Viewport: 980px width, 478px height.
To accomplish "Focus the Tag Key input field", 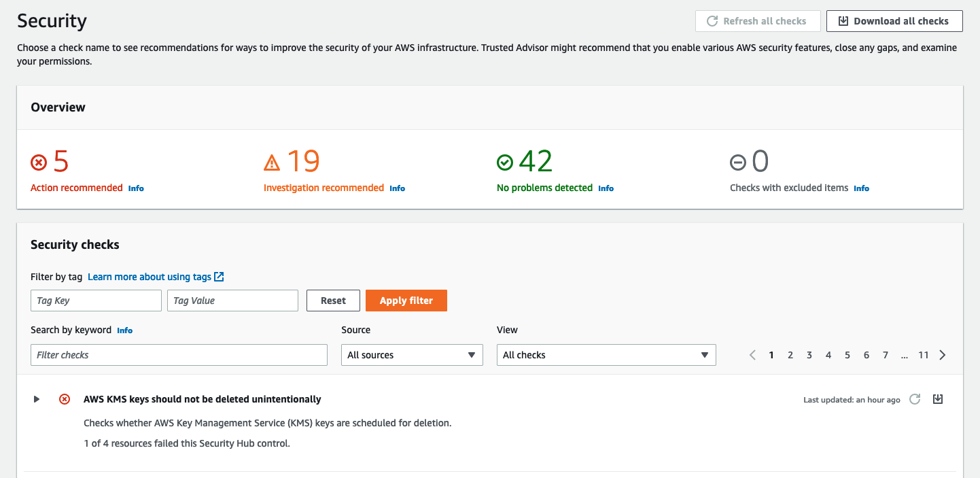I will 96,301.
